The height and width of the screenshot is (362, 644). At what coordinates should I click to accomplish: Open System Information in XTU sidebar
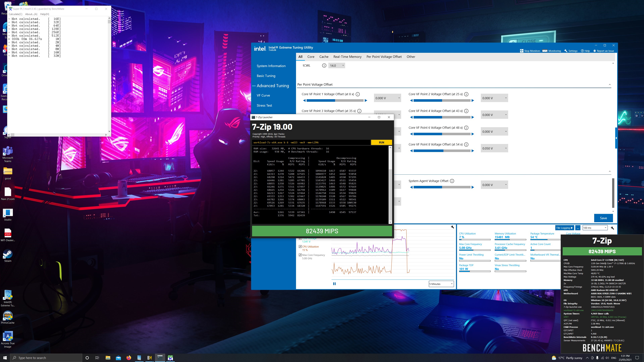click(x=271, y=66)
